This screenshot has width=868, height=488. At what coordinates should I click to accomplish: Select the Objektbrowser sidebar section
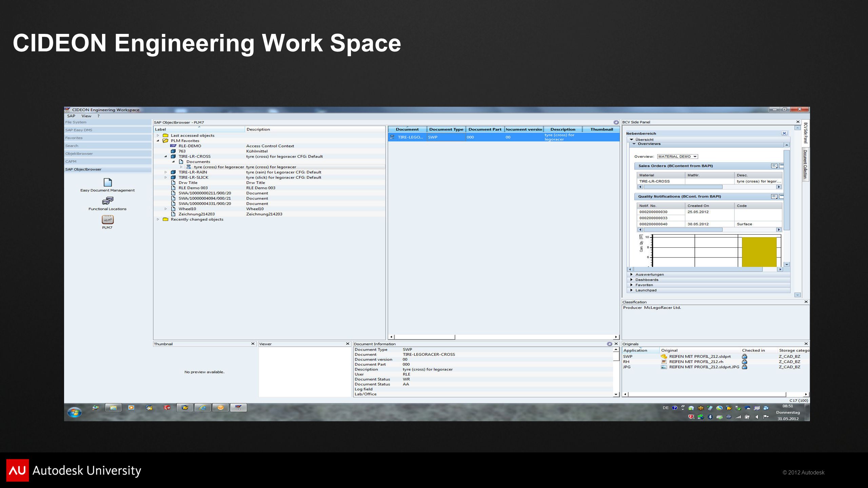click(x=107, y=154)
